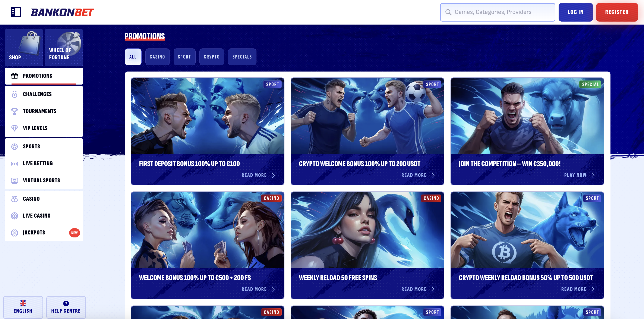
Task: Click the Virtual Sports monitor icon
Action: tap(15, 180)
